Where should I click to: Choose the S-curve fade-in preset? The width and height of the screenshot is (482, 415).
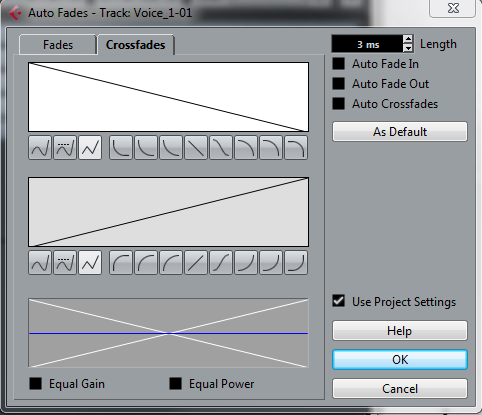[221, 263]
